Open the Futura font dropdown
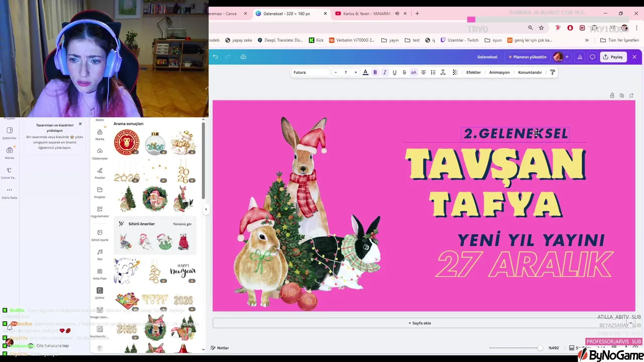The height and width of the screenshot is (362, 644). pos(310,72)
